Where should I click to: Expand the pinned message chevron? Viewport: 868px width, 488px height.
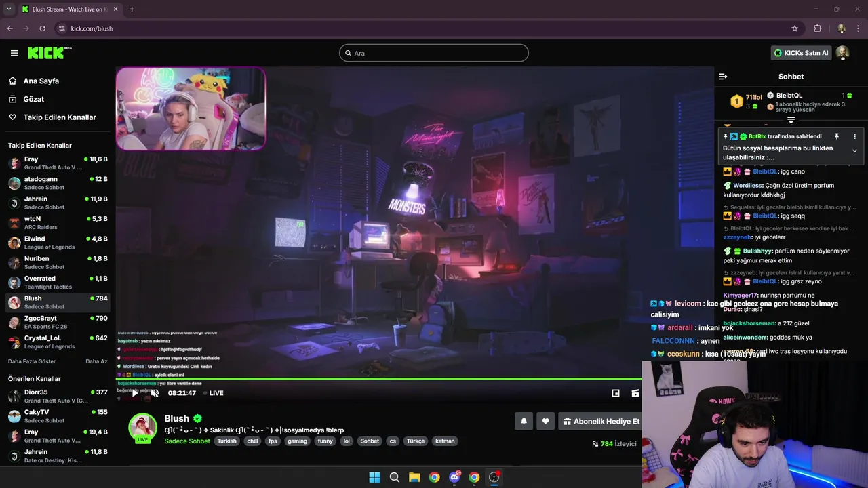(854, 150)
